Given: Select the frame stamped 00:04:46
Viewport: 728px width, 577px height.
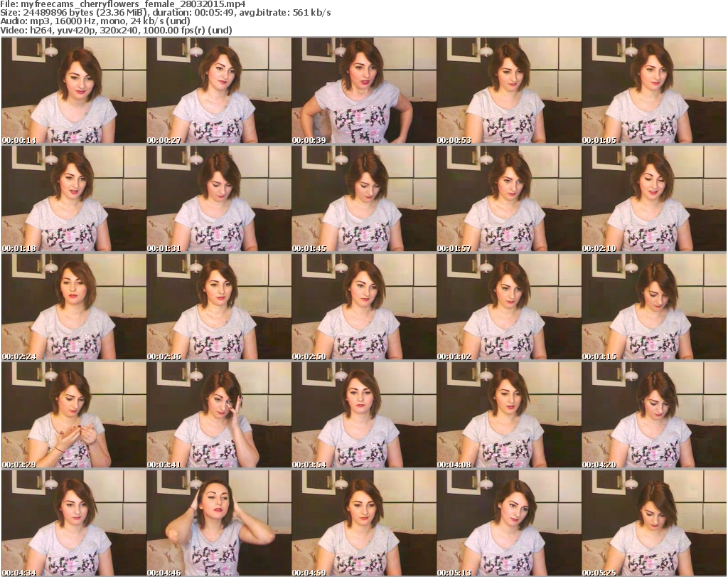Looking at the screenshot, I should pos(219,524).
